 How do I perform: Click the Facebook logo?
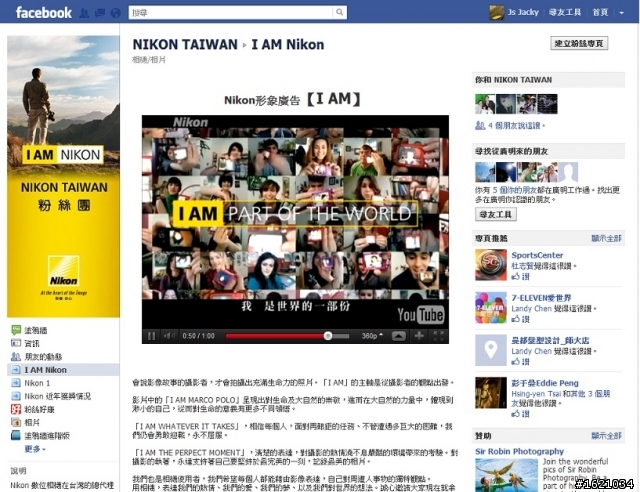click(44, 13)
